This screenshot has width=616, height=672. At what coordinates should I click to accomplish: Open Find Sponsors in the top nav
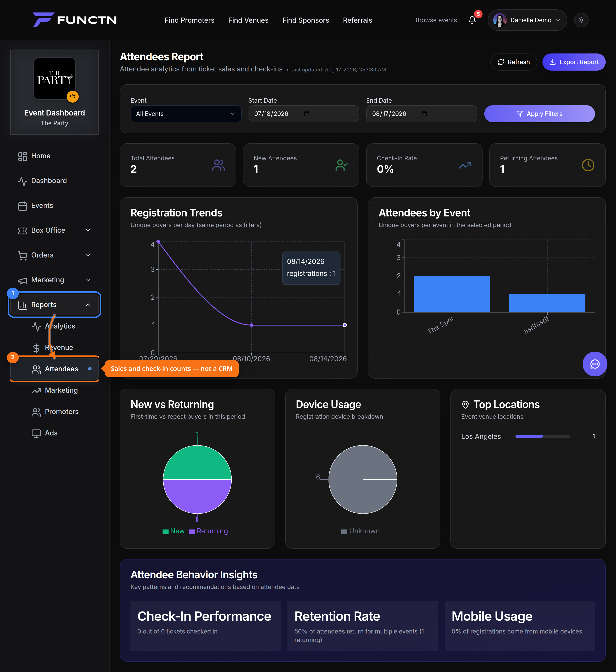point(305,20)
